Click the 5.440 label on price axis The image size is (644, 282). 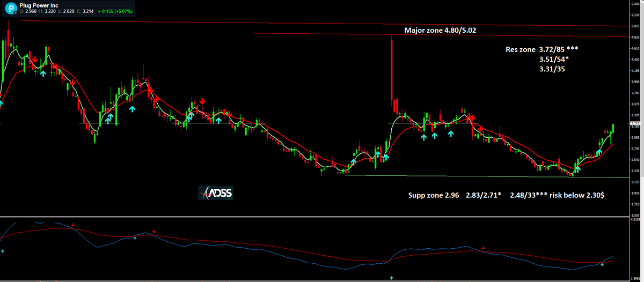pyautogui.click(x=635, y=3)
